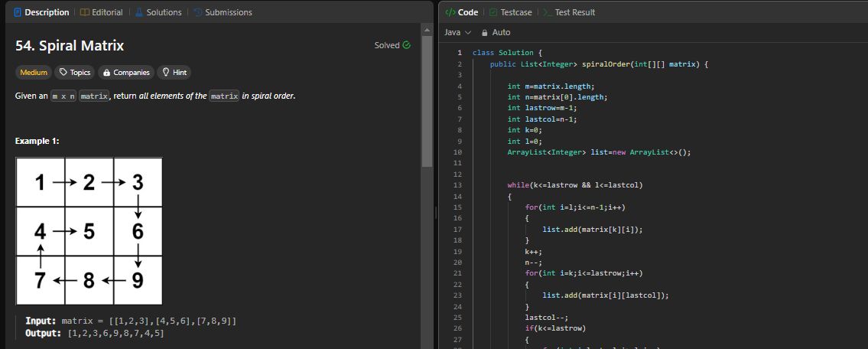
Task: Click the ArrayList declaration on line 10
Action: click(599, 152)
